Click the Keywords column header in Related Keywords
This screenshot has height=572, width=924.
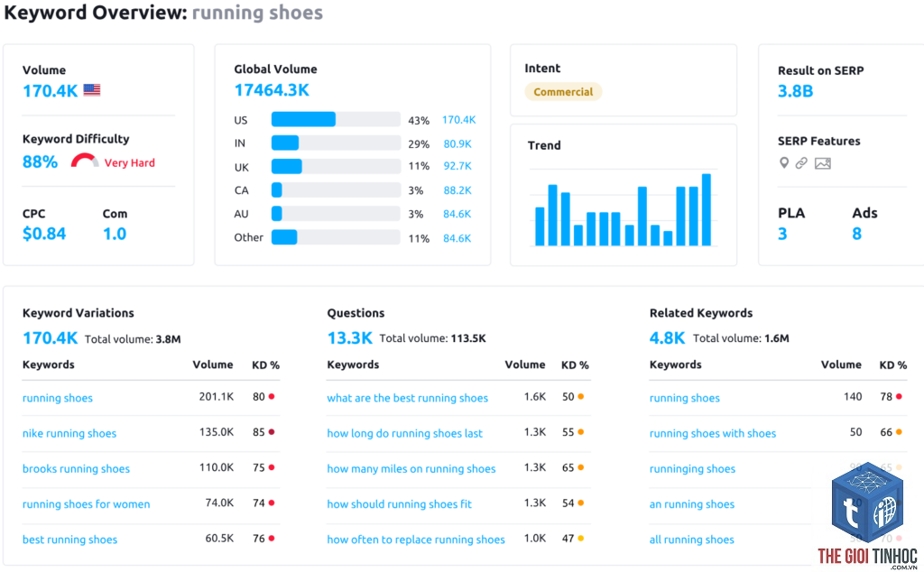675,364
